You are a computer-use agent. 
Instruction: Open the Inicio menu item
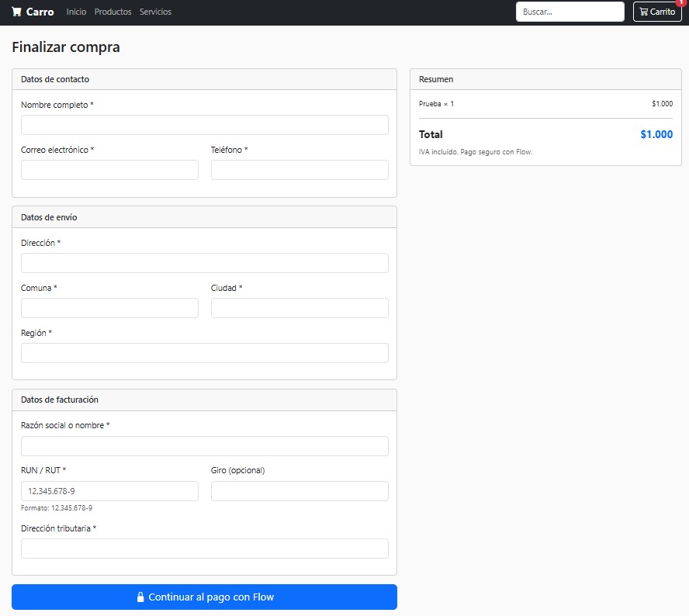click(x=76, y=12)
